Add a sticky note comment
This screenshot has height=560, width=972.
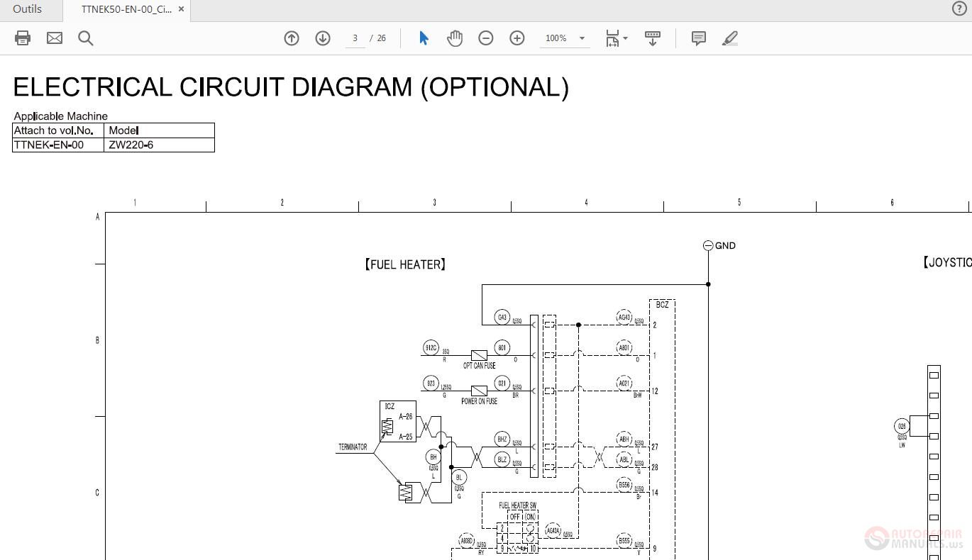698,38
